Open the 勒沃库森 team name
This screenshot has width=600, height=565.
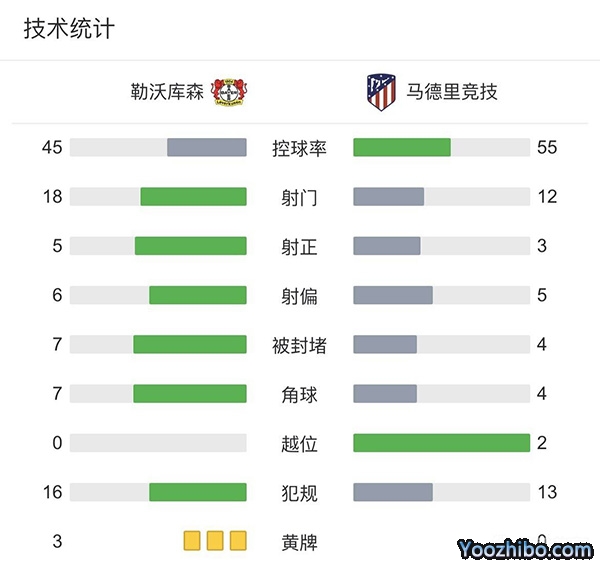[167, 93]
